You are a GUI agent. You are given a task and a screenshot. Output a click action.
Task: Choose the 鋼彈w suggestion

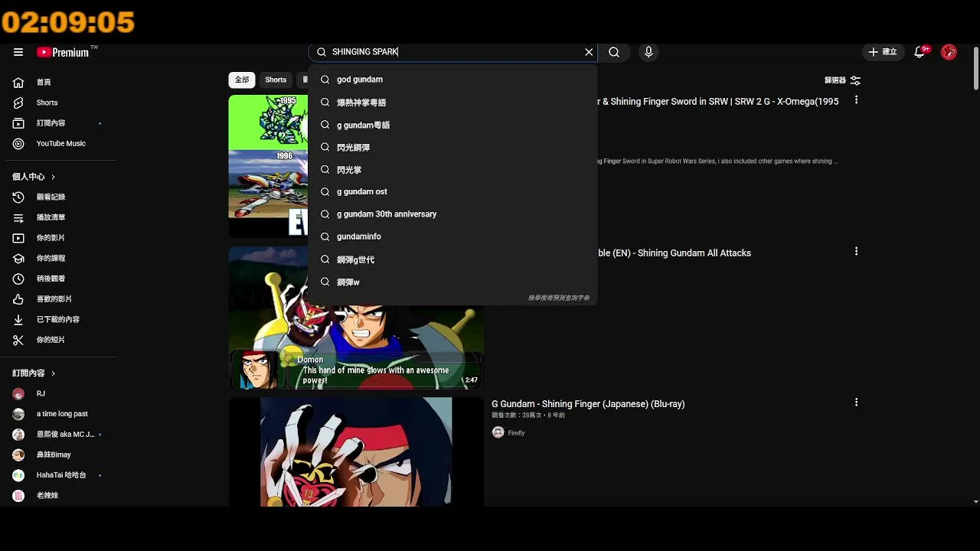point(452,282)
